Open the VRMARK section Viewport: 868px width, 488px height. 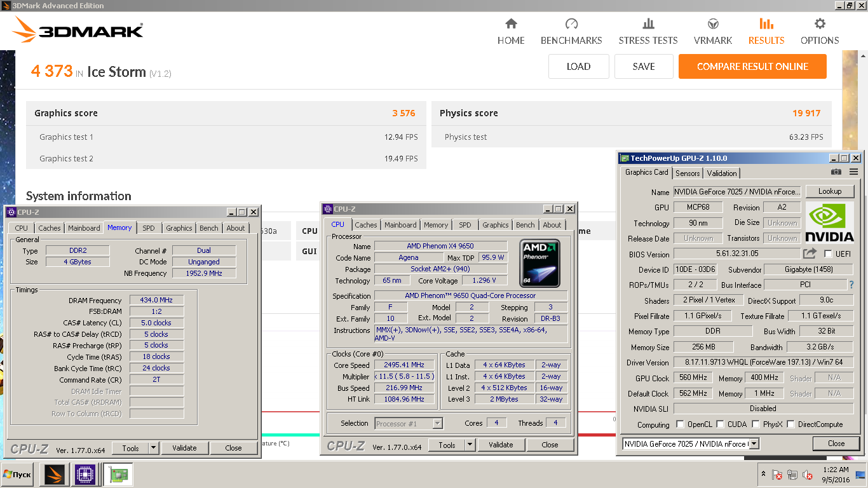point(713,32)
